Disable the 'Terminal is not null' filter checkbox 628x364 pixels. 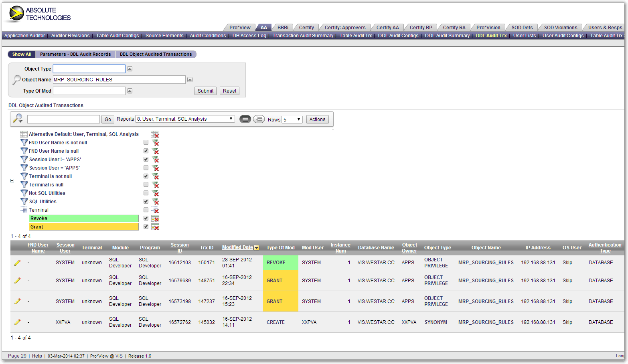[x=146, y=176]
